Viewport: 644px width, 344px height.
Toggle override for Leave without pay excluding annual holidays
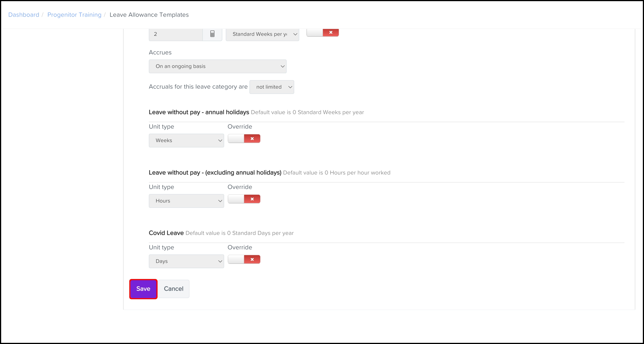coord(244,199)
